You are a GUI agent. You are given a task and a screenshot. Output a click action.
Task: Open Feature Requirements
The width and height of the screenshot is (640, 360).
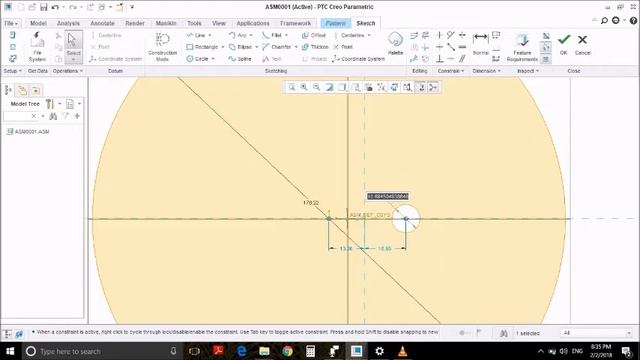522,47
